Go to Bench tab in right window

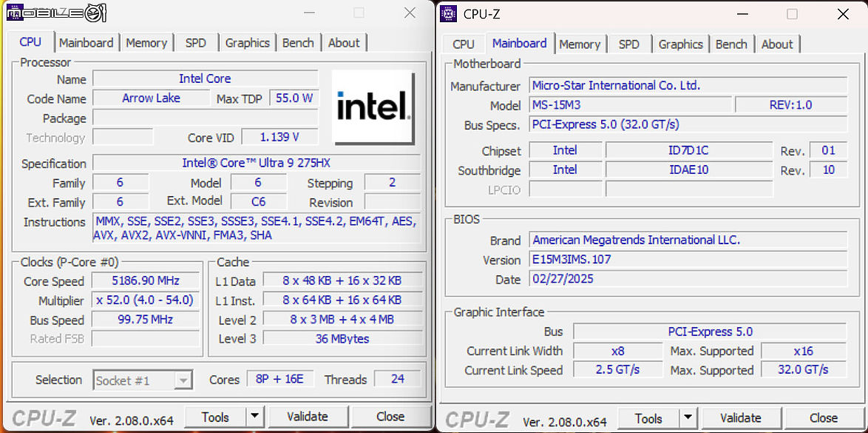[731, 44]
